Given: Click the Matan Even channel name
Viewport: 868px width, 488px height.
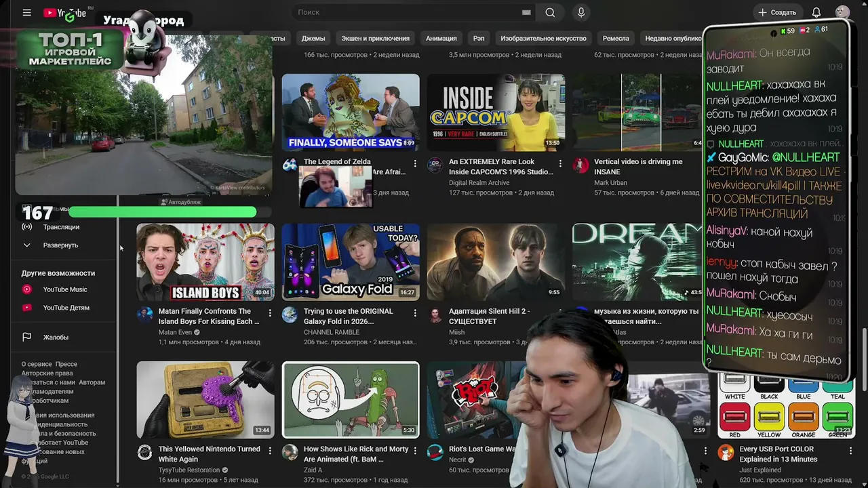Looking at the screenshot, I should tap(175, 332).
